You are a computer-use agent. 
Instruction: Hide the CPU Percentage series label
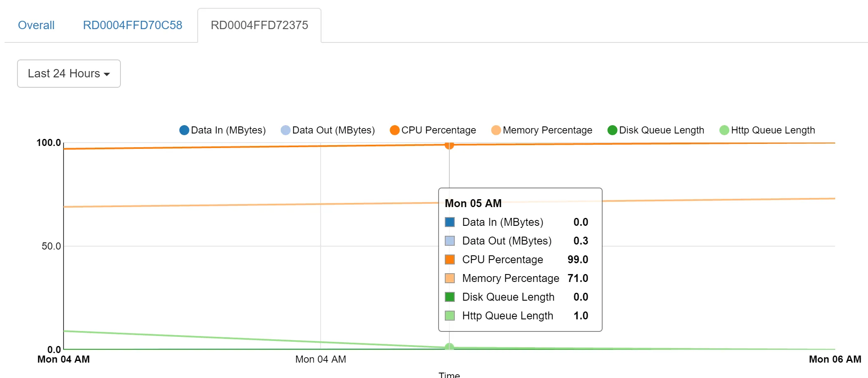click(438, 130)
